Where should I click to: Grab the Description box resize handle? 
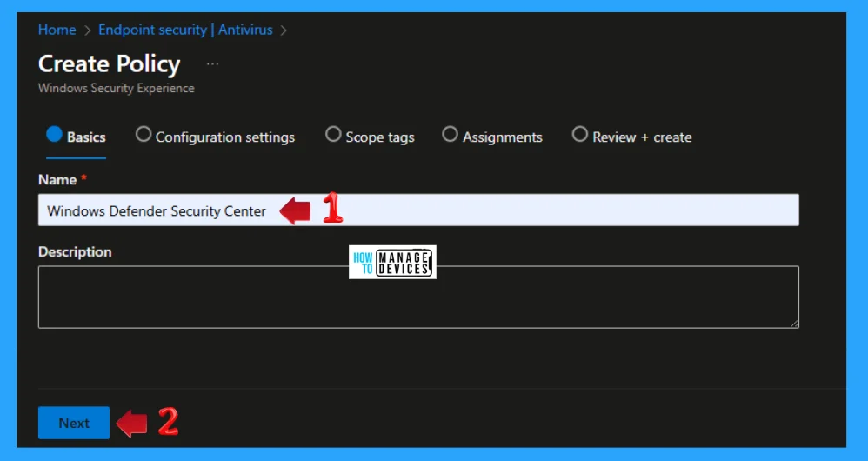coord(794,324)
